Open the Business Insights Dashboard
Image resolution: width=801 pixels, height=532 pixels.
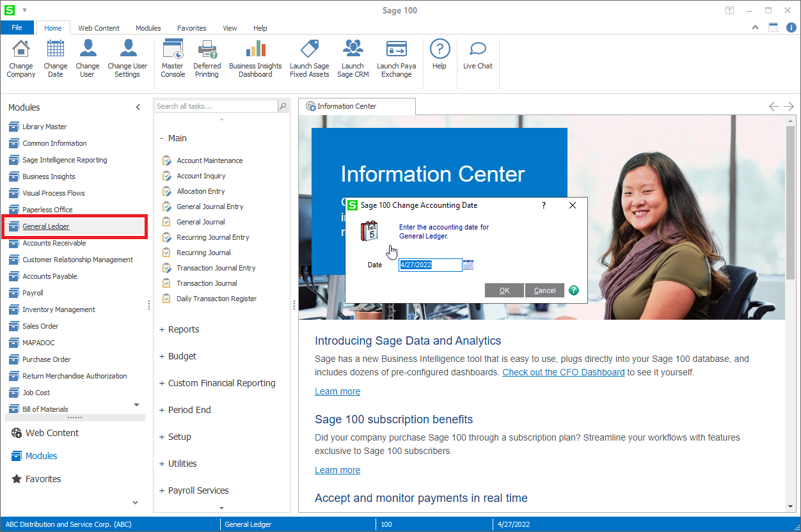[255, 58]
